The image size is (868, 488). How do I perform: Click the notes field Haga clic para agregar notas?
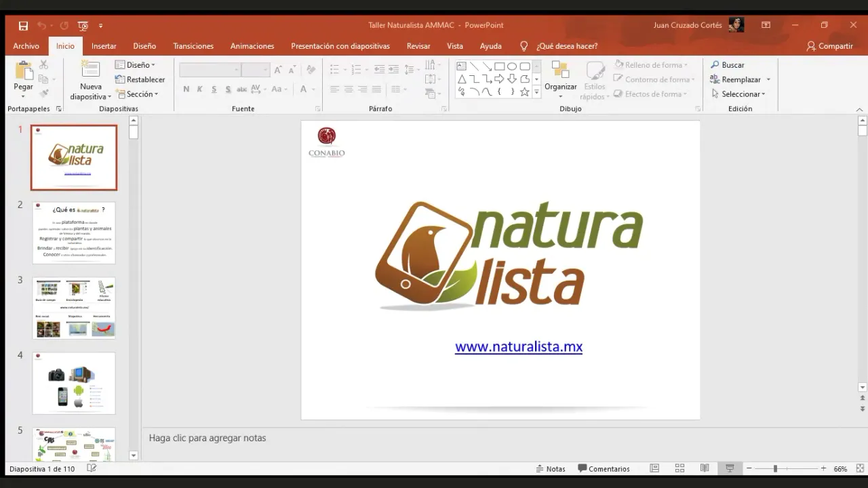click(x=208, y=438)
